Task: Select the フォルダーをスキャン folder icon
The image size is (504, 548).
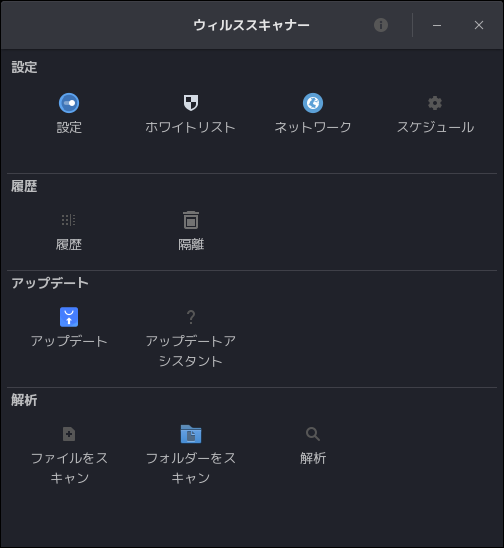Action: pyautogui.click(x=191, y=434)
